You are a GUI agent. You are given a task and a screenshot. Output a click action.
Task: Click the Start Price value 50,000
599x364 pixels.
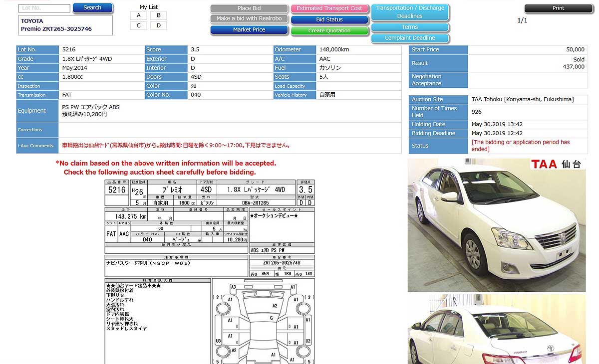coord(575,50)
